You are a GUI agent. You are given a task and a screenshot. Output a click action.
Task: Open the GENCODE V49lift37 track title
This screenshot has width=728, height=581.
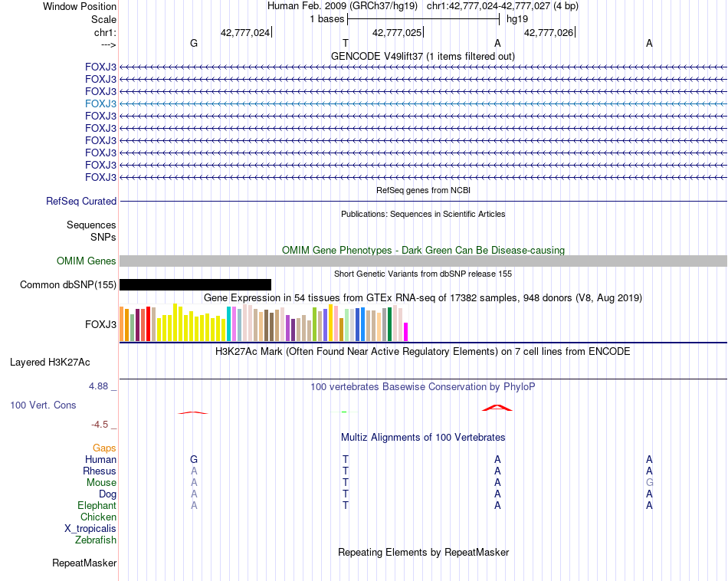[422, 56]
